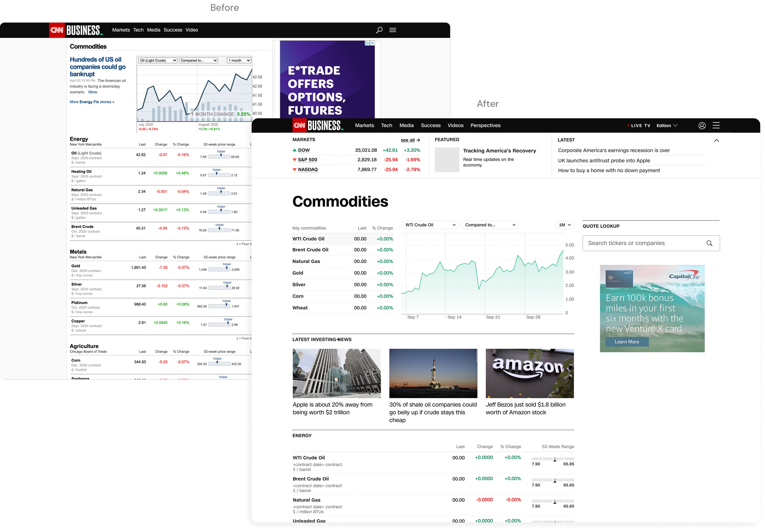Open Hundreds of US oil companies headline
This screenshot has height=532, width=765.
(x=97, y=67)
